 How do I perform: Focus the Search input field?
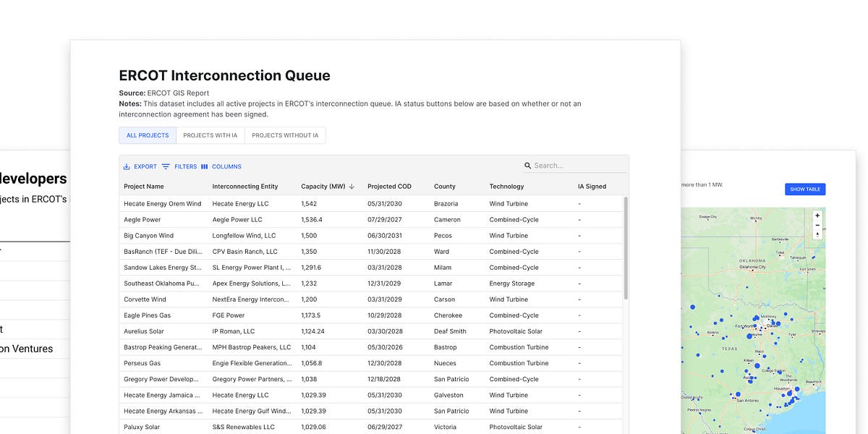[x=579, y=166]
